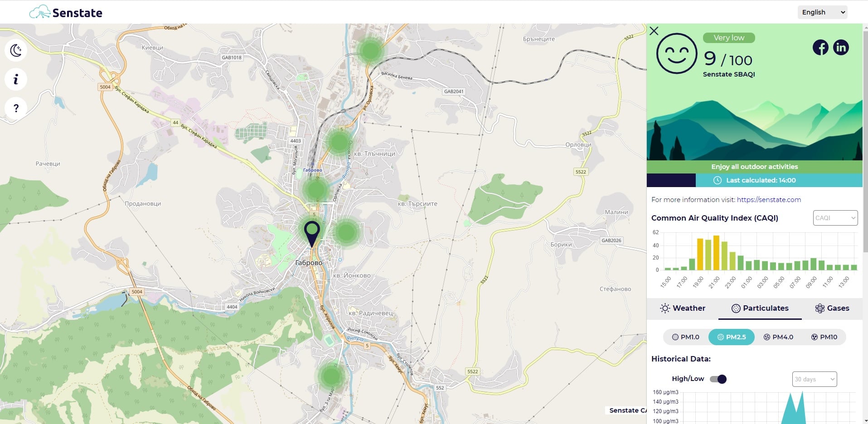Viewport: 868px width, 424px height.
Task: Select the PM10 particulate option
Action: pos(824,337)
